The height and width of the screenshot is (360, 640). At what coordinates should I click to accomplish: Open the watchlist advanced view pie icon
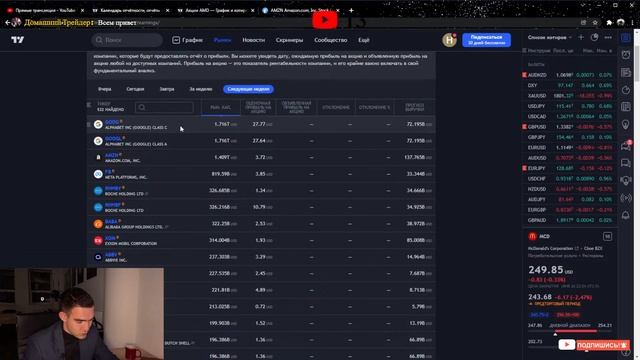click(594, 38)
